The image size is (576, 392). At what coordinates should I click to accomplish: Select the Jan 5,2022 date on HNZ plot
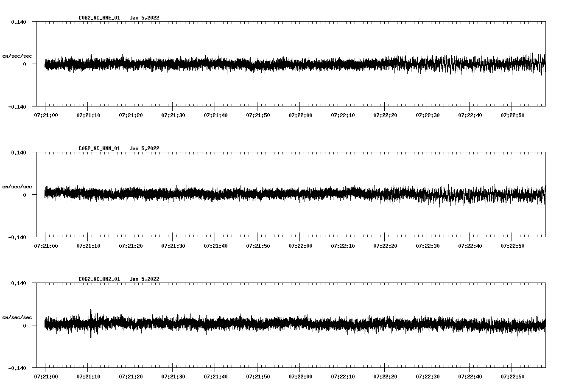click(x=145, y=279)
